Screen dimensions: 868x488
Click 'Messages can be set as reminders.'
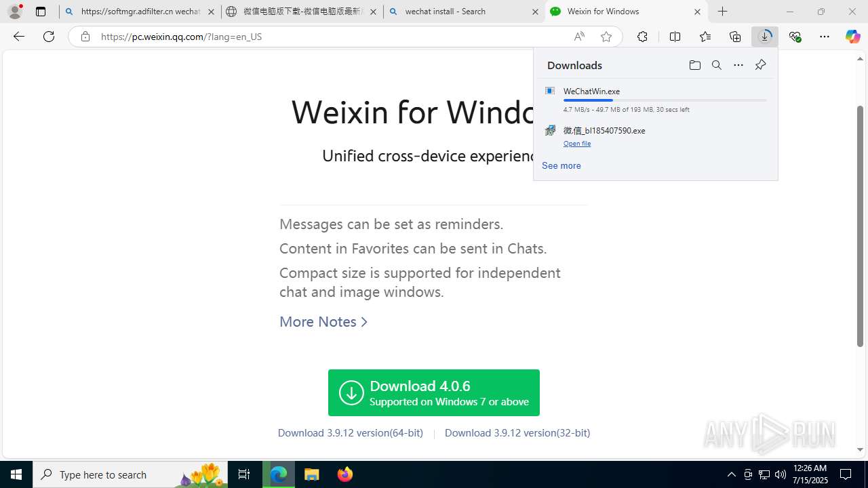pyautogui.click(x=391, y=224)
